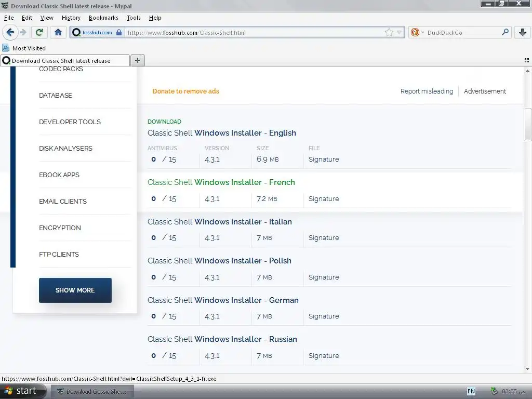The width and height of the screenshot is (532, 399).
Task: Download Classic Shell Windows Installer - Russian
Action: point(222,339)
